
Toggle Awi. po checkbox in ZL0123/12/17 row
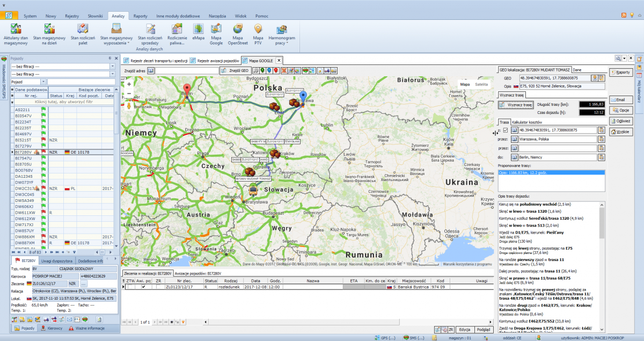click(143, 287)
